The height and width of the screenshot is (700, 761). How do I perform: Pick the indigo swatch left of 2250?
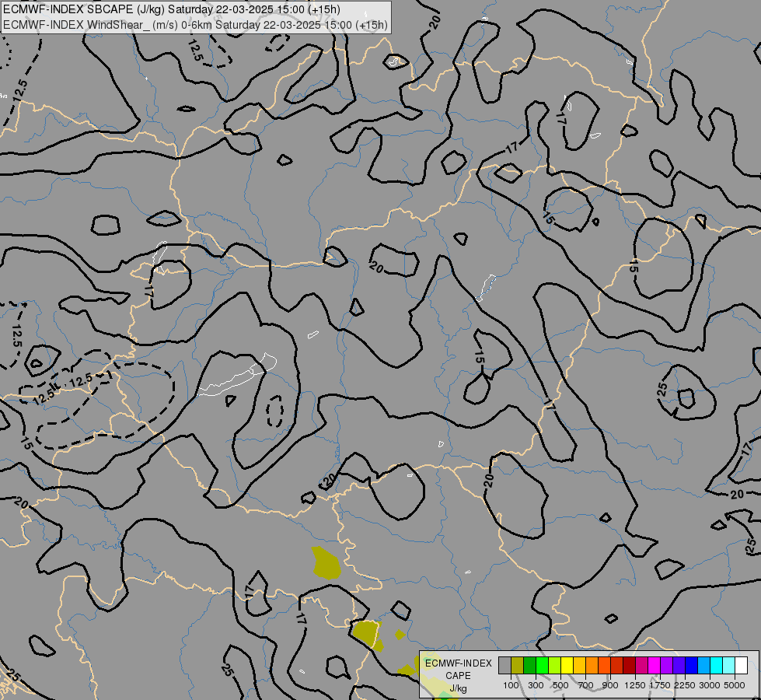click(679, 666)
